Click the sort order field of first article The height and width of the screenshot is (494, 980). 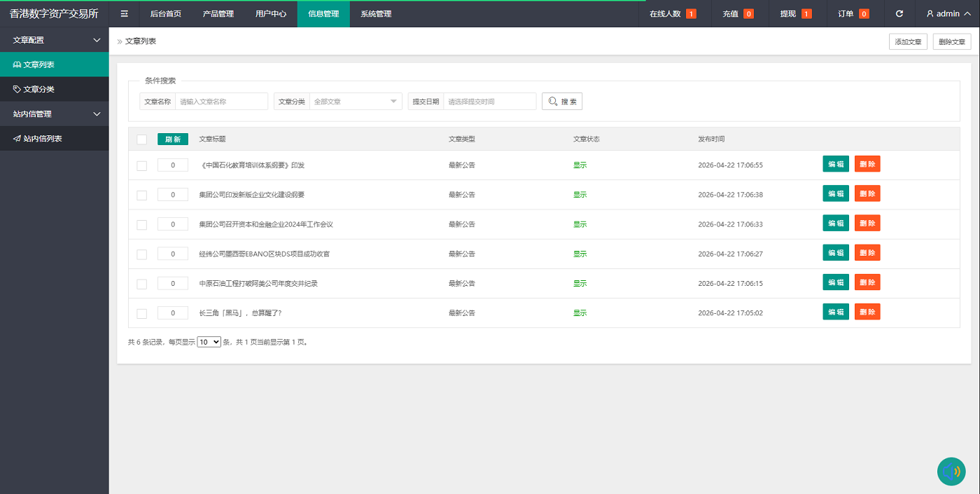[x=173, y=165]
